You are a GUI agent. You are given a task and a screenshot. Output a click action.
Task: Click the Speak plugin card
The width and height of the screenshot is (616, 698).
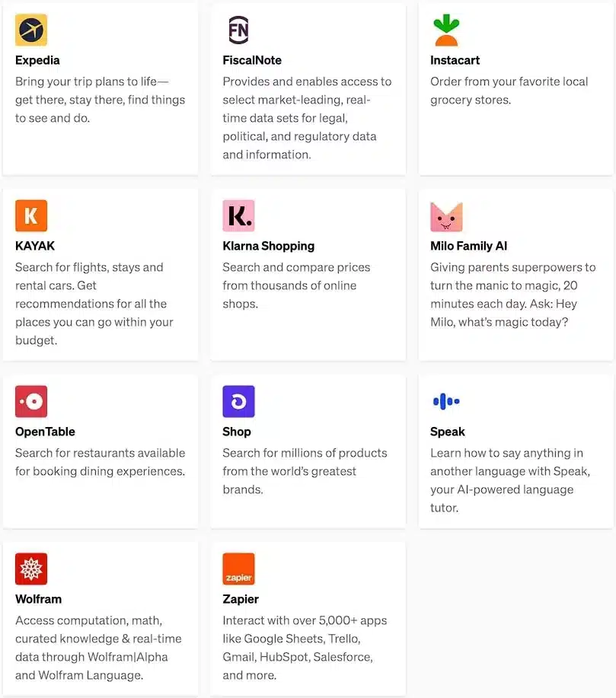(515, 449)
